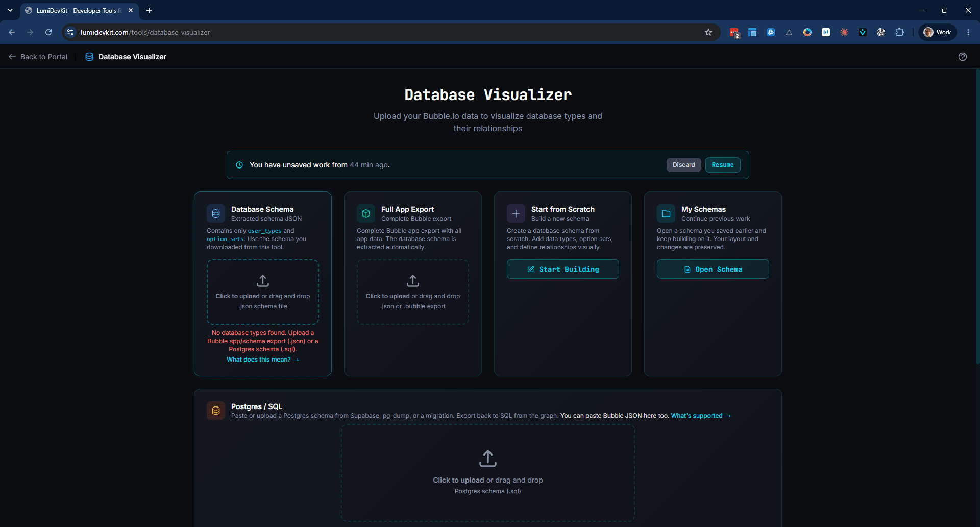Click the Postgres / SQL orange database icon
This screenshot has height=527, width=980.
216,411
